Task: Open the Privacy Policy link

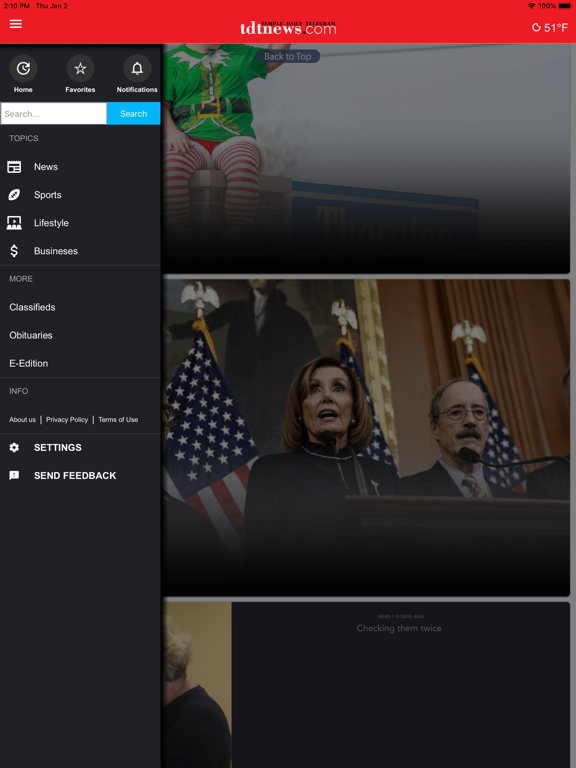Action: [x=67, y=420]
